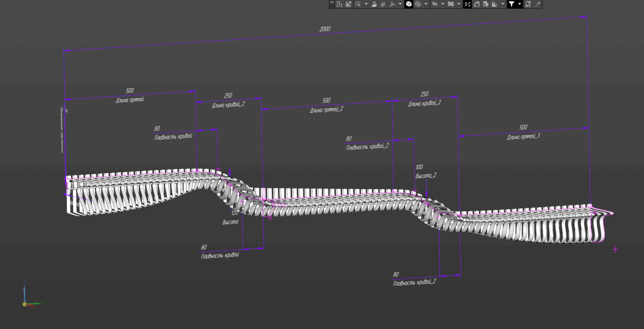
Task: Click the "Высота_2" dimension label
Action: 426,176
